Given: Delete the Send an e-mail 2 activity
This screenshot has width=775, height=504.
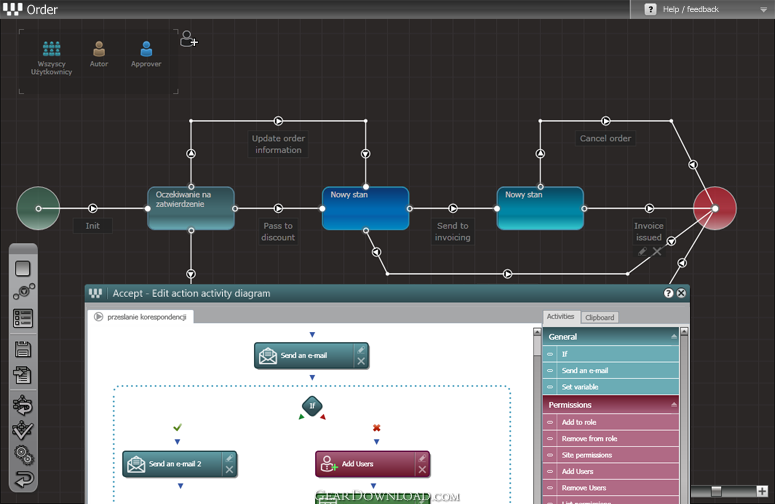Looking at the screenshot, I should 229,469.
